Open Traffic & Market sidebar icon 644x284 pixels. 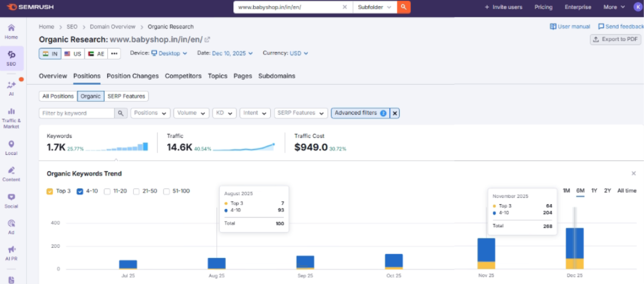tap(11, 117)
